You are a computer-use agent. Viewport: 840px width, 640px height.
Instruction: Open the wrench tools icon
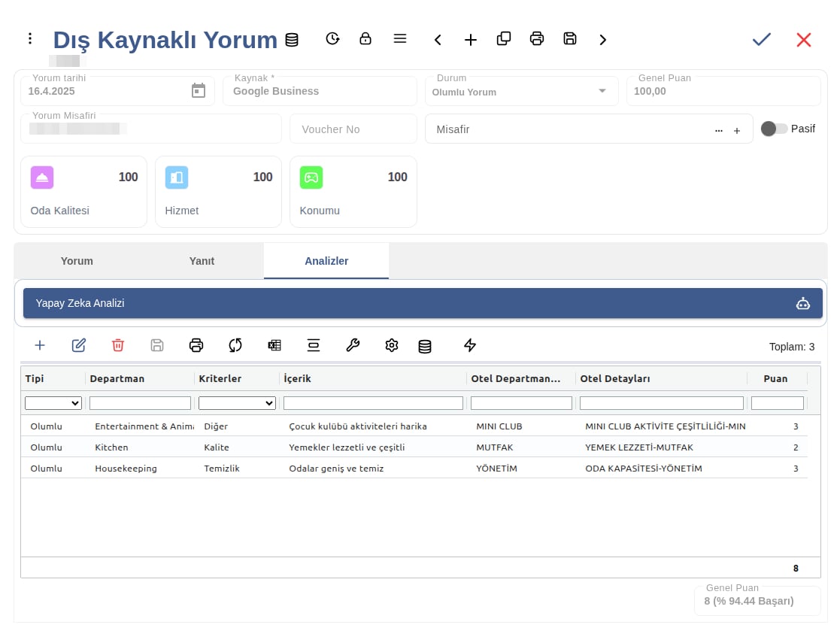click(353, 345)
